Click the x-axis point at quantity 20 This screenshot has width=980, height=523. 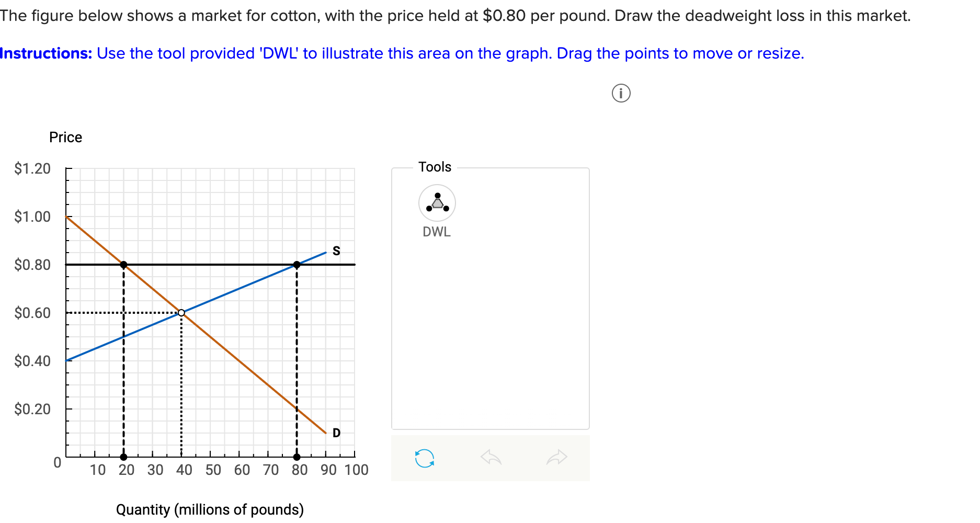tap(123, 457)
